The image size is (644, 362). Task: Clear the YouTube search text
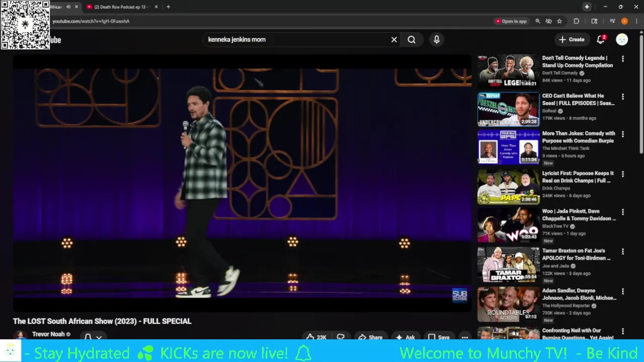(x=394, y=39)
